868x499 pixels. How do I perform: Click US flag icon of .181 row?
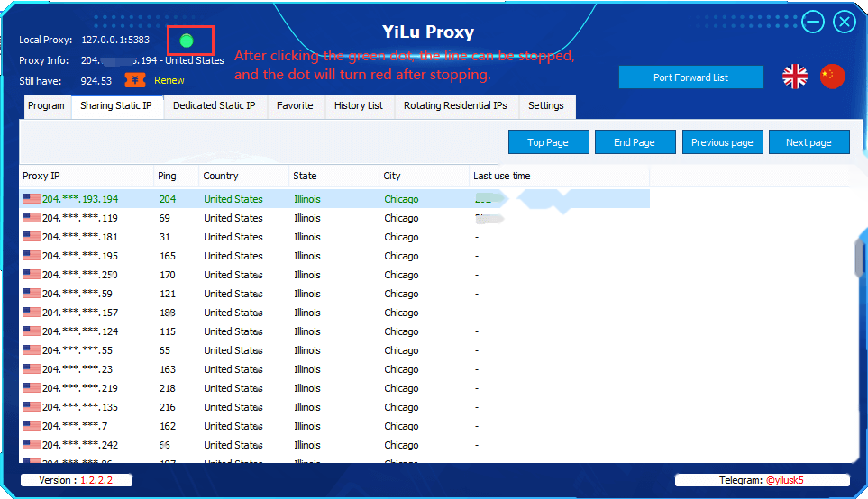[31, 236]
